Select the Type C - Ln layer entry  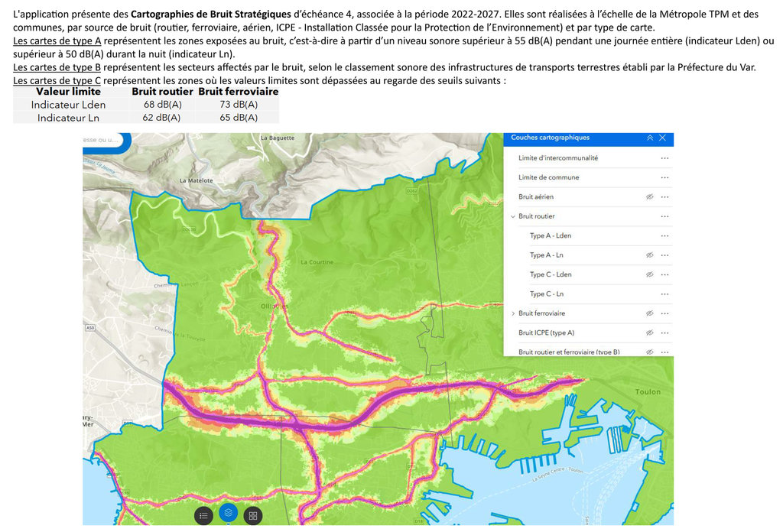click(547, 294)
